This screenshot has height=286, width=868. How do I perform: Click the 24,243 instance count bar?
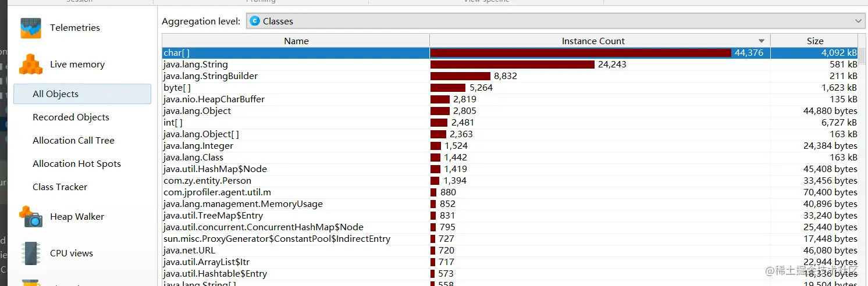(x=513, y=65)
